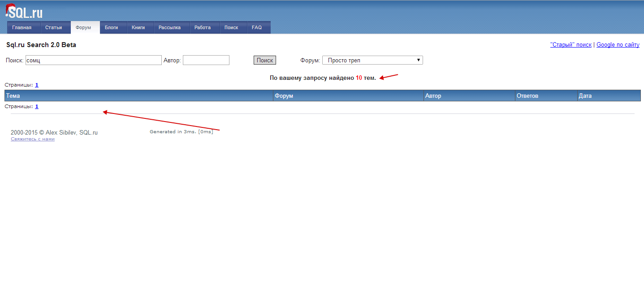Click page 1 link above results table
The height and width of the screenshot is (292, 644).
point(37,85)
